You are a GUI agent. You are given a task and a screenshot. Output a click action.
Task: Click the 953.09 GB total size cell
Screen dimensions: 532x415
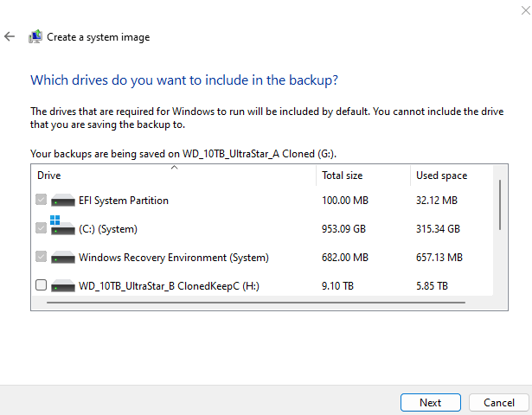pyautogui.click(x=343, y=229)
